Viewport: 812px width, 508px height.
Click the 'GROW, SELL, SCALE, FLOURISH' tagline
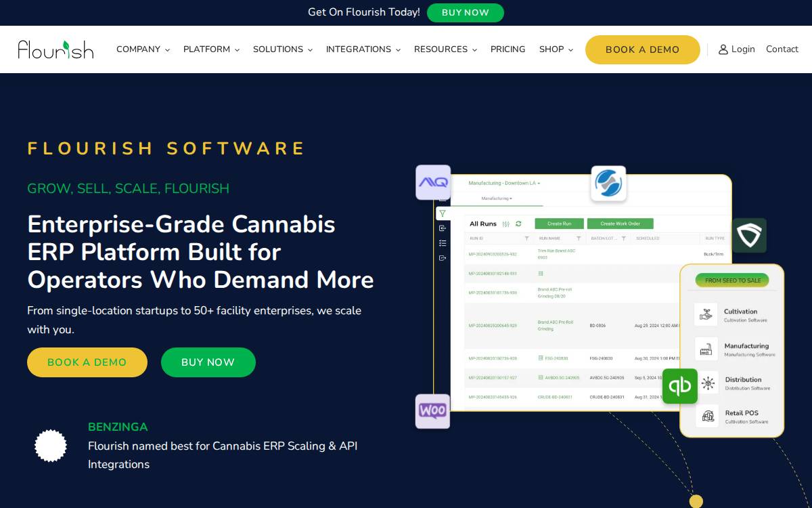pyautogui.click(x=129, y=188)
